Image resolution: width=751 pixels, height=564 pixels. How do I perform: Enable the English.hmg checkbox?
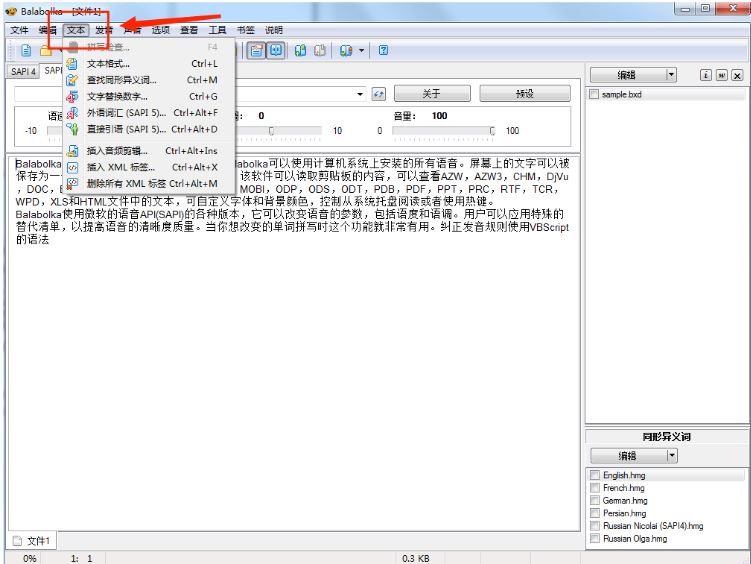click(595, 475)
